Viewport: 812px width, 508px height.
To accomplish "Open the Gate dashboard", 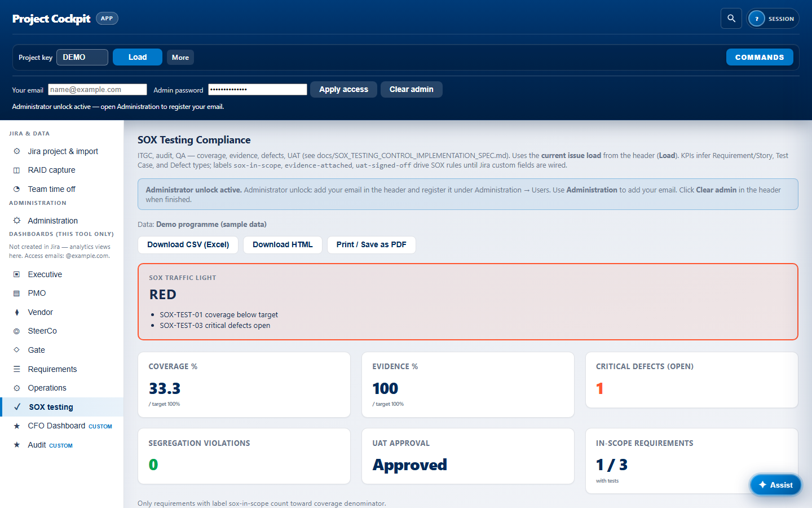I will pos(62,350).
